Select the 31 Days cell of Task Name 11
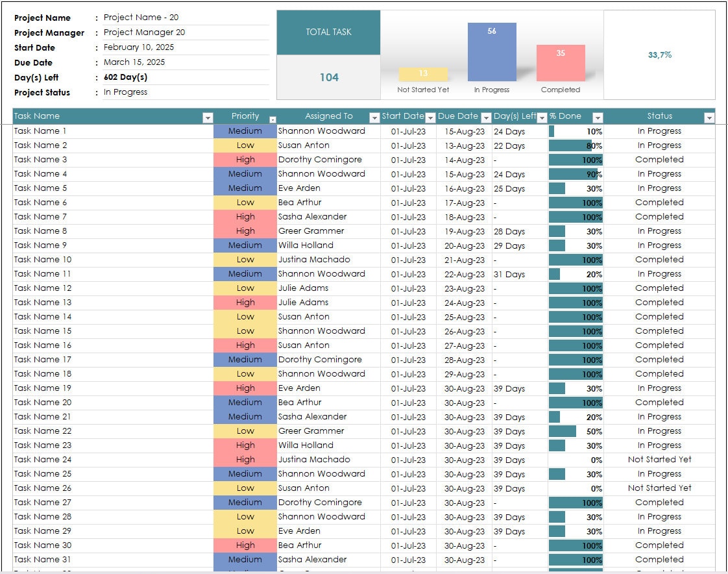The height and width of the screenshot is (574, 728). click(x=520, y=274)
